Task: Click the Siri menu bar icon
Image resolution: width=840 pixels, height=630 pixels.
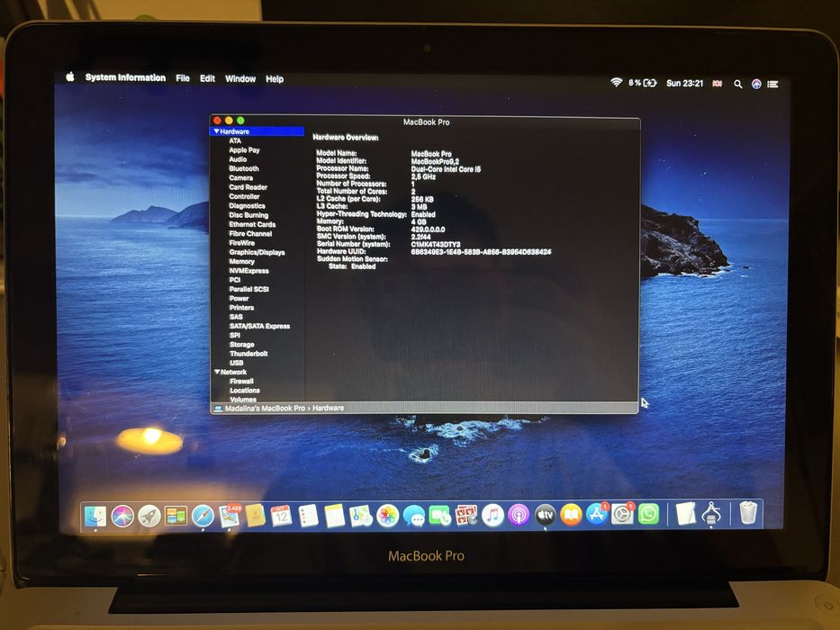Action: (756, 84)
